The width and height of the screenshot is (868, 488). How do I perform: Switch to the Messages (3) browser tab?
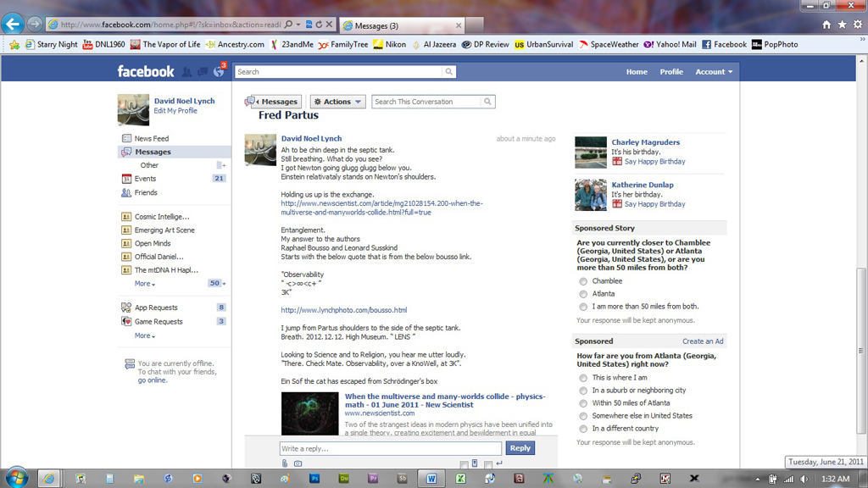click(x=402, y=25)
